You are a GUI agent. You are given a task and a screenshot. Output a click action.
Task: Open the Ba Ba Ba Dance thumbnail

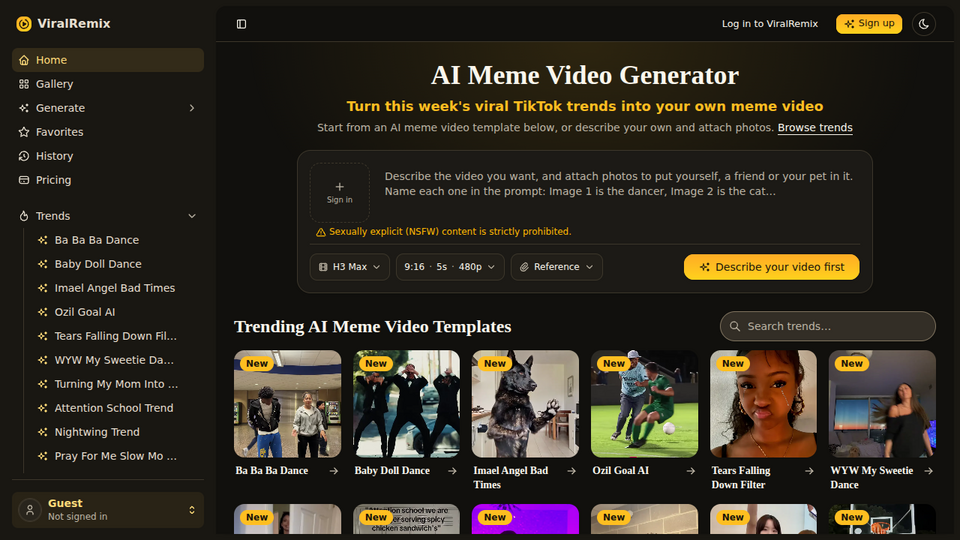pyautogui.click(x=288, y=404)
